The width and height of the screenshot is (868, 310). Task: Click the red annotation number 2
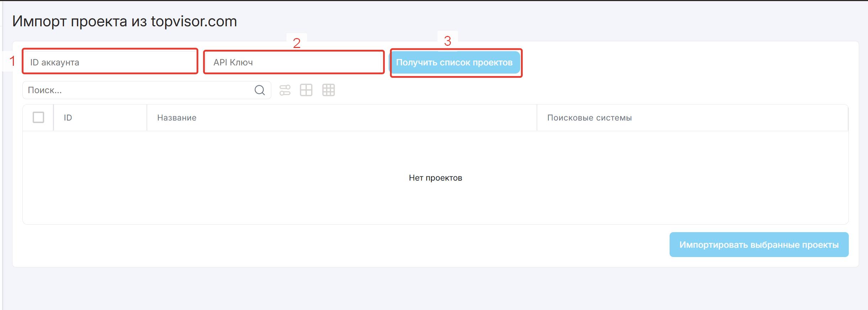tap(297, 43)
